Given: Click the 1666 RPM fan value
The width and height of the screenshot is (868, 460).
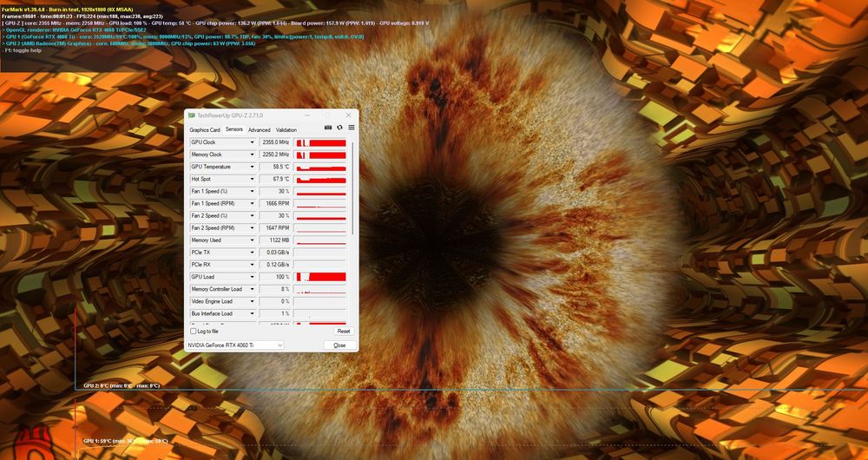Looking at the screenshot, I should coord(275,203).
